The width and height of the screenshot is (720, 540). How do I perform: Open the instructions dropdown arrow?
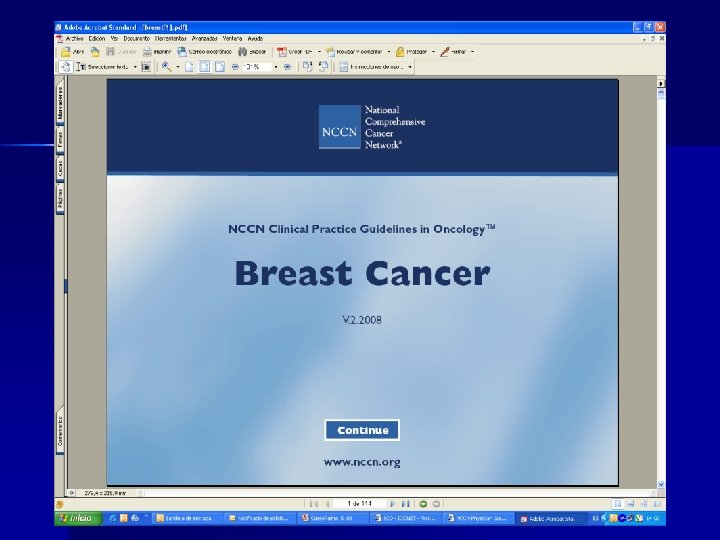pos(410,67)
